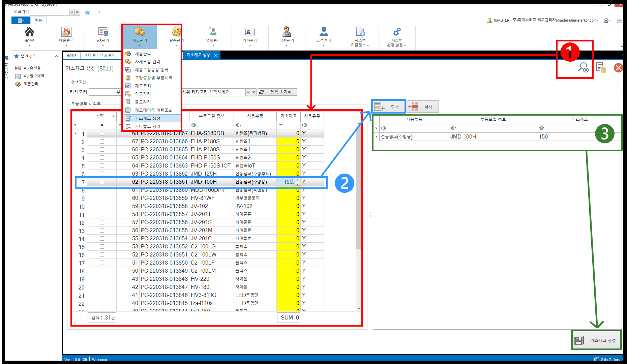Check the checkbox for FHA-S180DB row
Viewport: 628px width, 364px height.
point(102,133)
